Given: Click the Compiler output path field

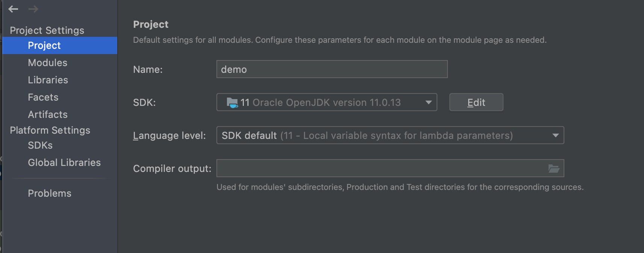Looking at the screenshot, I should [x=379, y=169].
